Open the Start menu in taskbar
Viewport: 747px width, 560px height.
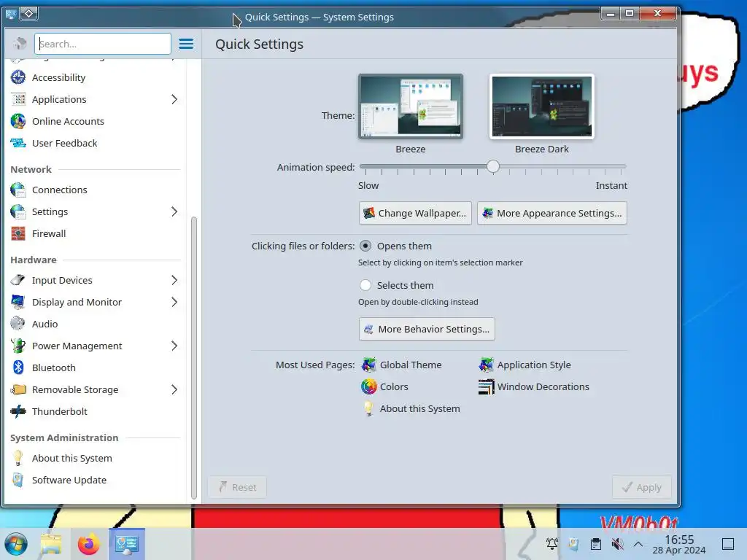16,544
